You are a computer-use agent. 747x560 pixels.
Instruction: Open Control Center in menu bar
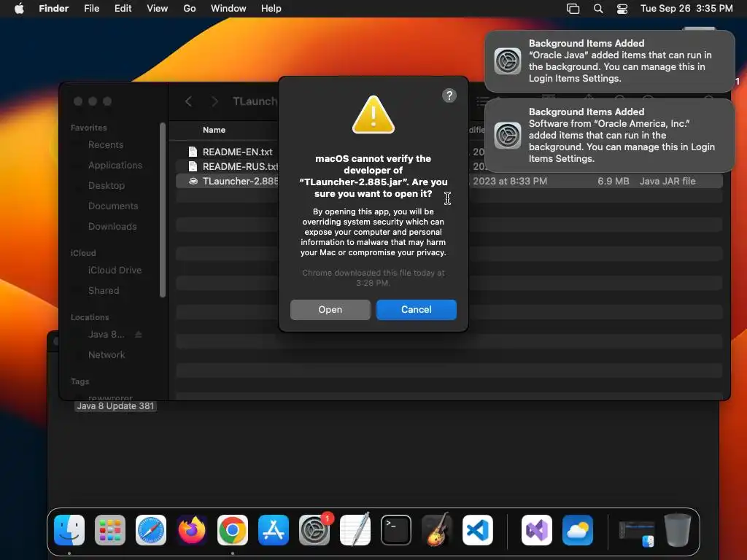pos(622,9)
